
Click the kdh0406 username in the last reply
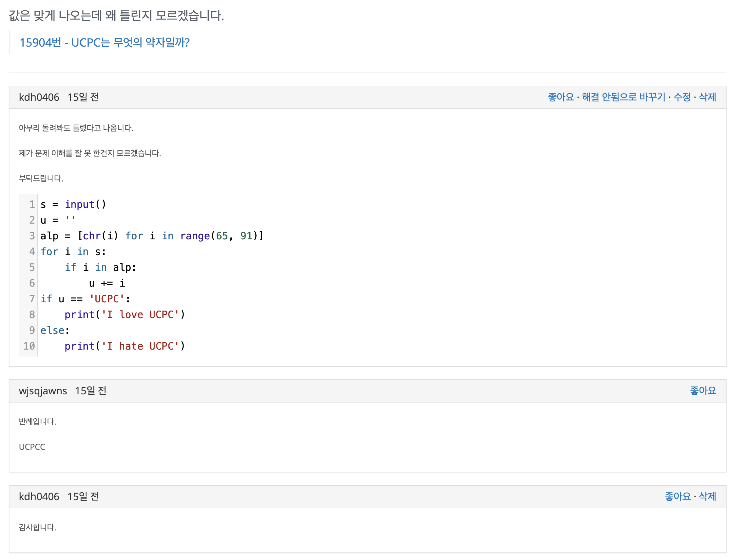click(x=39, y=497)
